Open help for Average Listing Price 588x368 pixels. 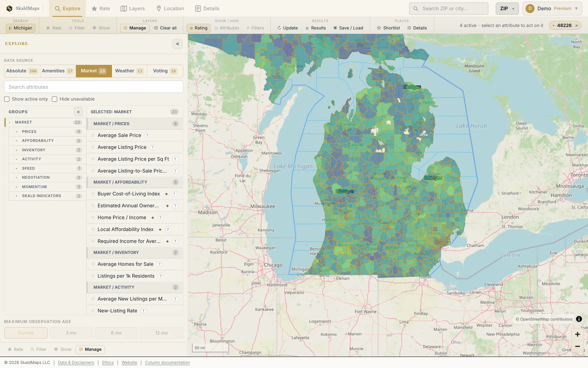153,147
